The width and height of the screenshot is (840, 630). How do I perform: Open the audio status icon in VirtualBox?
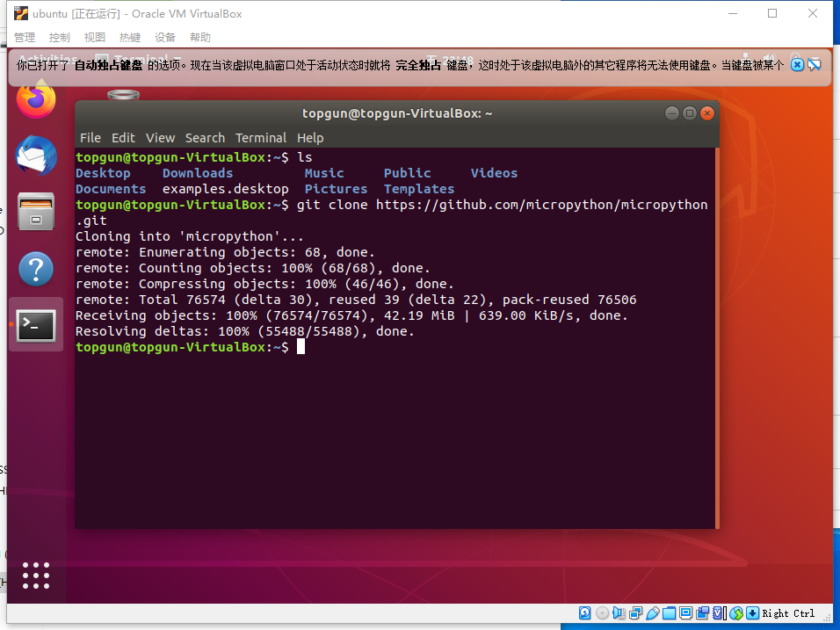coord(619,612)
